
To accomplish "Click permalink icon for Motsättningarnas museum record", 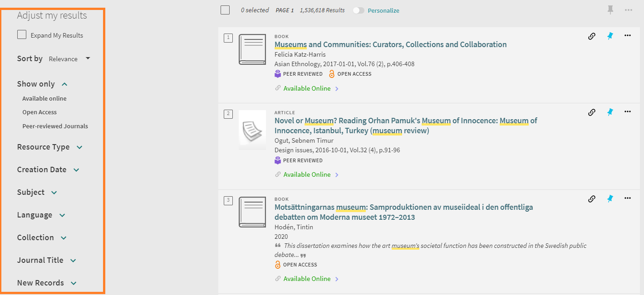I will (591, 198).
